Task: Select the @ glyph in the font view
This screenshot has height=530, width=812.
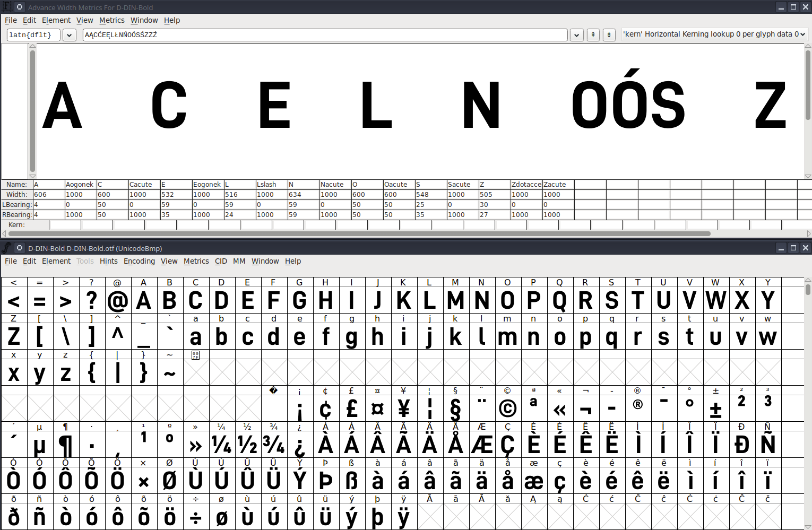Action: [117, 301]
